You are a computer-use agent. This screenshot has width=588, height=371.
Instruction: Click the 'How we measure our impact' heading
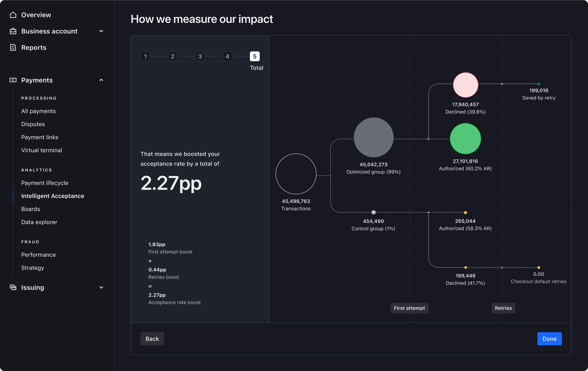tap(202, 19)
